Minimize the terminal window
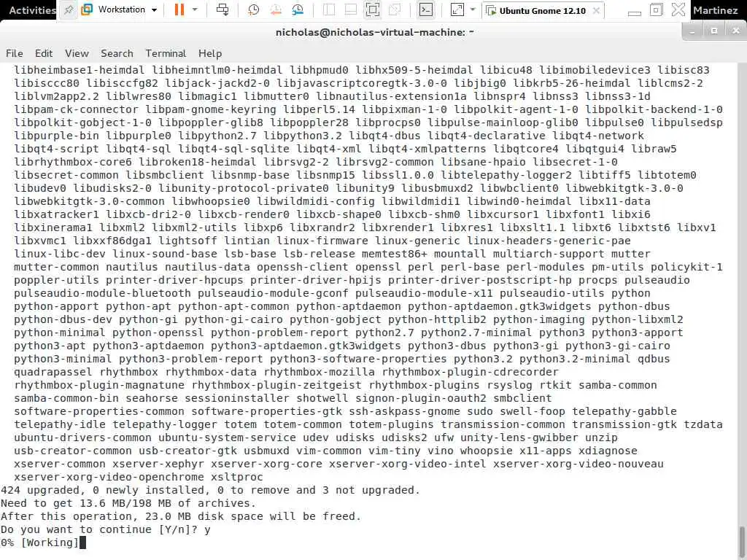Image resolution: width=747 pixels, height=560 pixels. click(692, 31)
